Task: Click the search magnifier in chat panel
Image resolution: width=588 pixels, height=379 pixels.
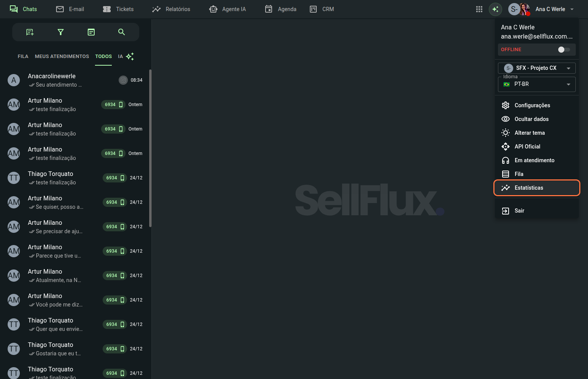Action: tap(121, 32)
